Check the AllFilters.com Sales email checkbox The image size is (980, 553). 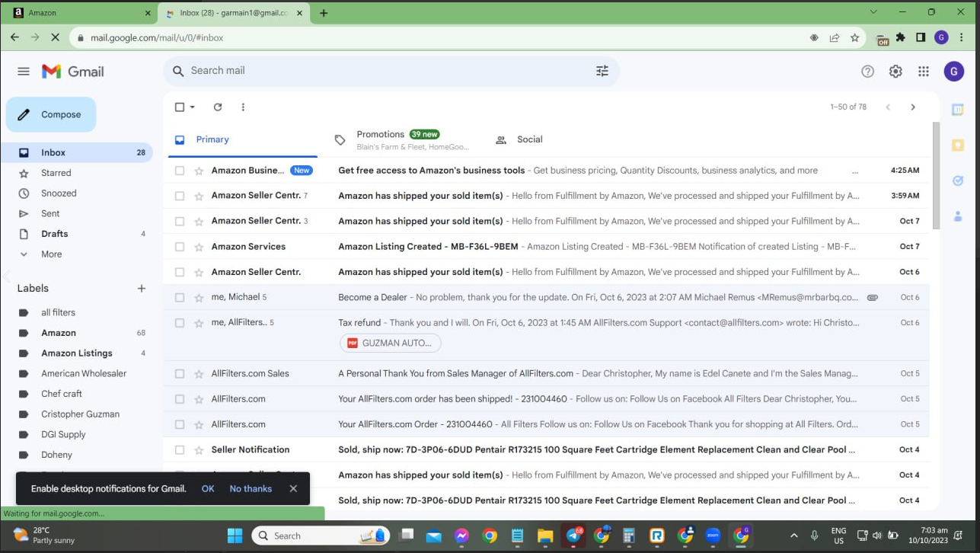[180, 373]
